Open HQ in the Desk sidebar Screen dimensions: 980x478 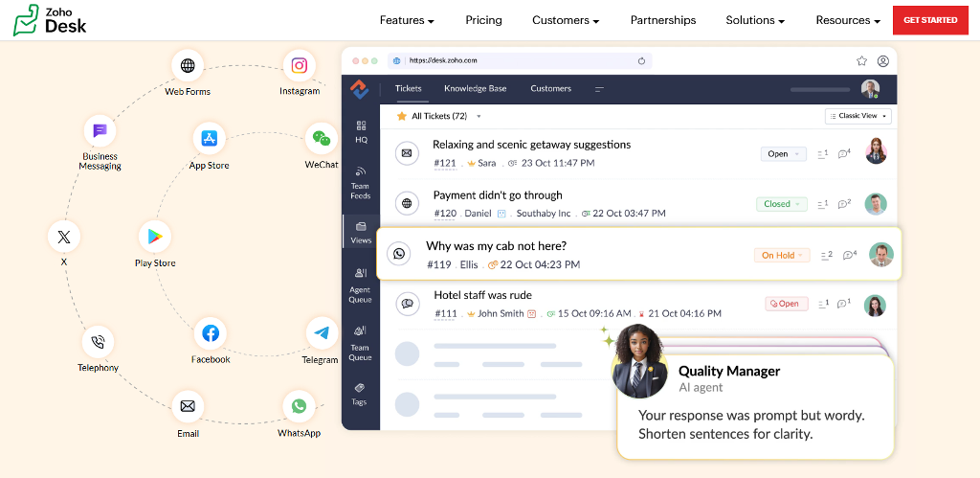click(361, 131)
